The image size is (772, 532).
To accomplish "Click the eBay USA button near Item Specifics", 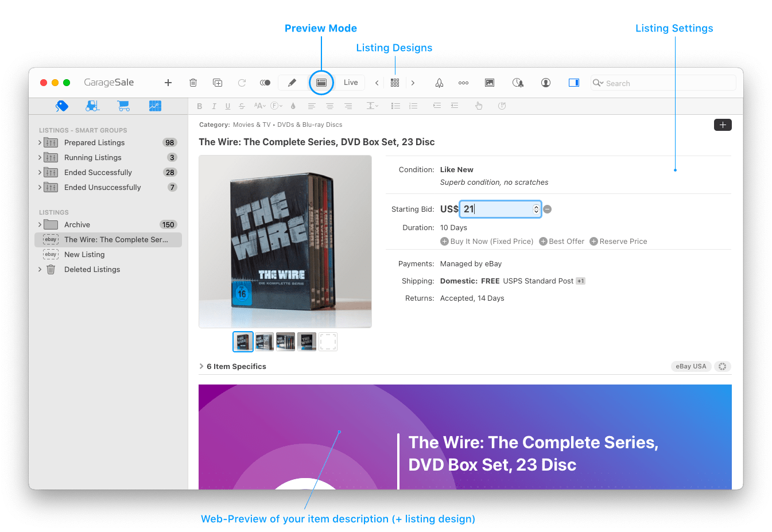I will pos(690,366).
